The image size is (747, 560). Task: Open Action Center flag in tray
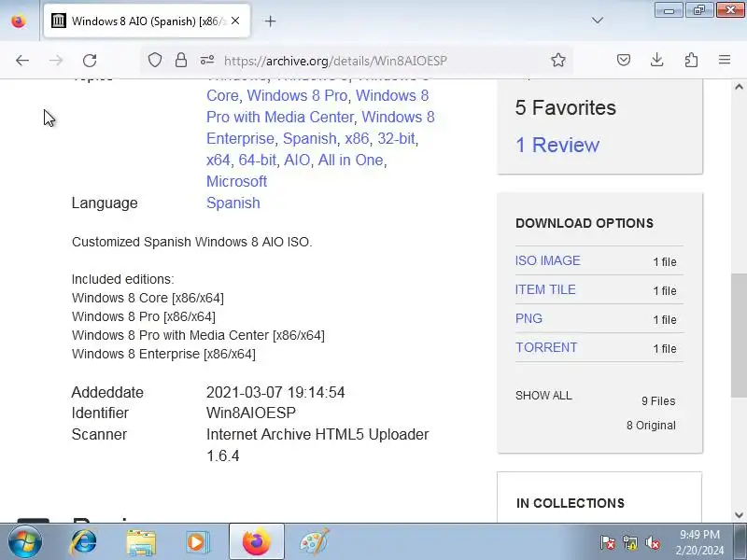(608, 543)
